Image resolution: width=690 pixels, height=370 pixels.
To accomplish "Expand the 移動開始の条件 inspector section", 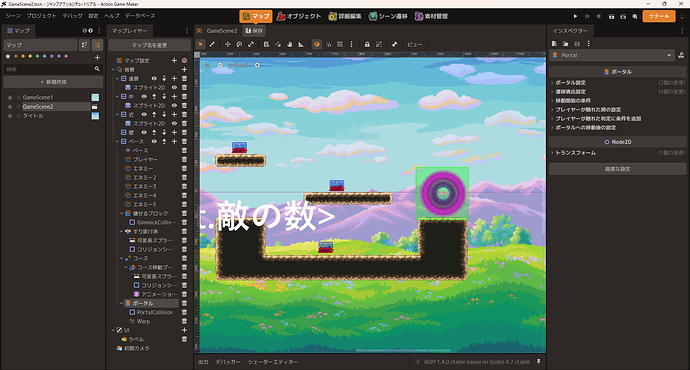I will [x=617, y=101].
